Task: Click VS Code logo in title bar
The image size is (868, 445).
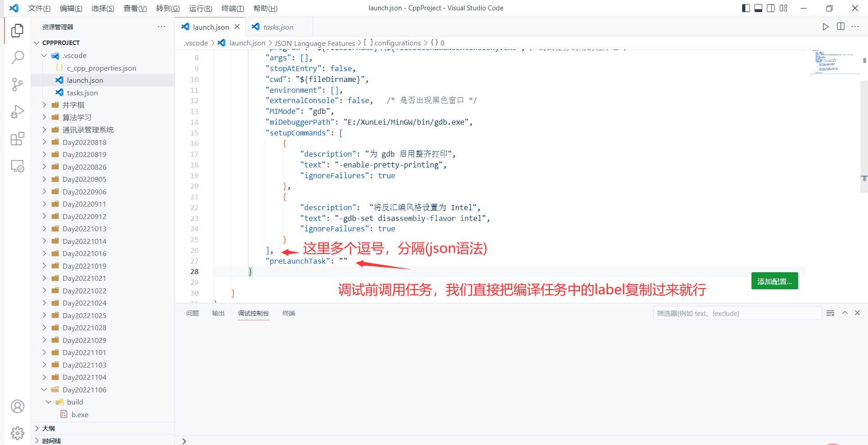Action: click(x=14, y=8)
